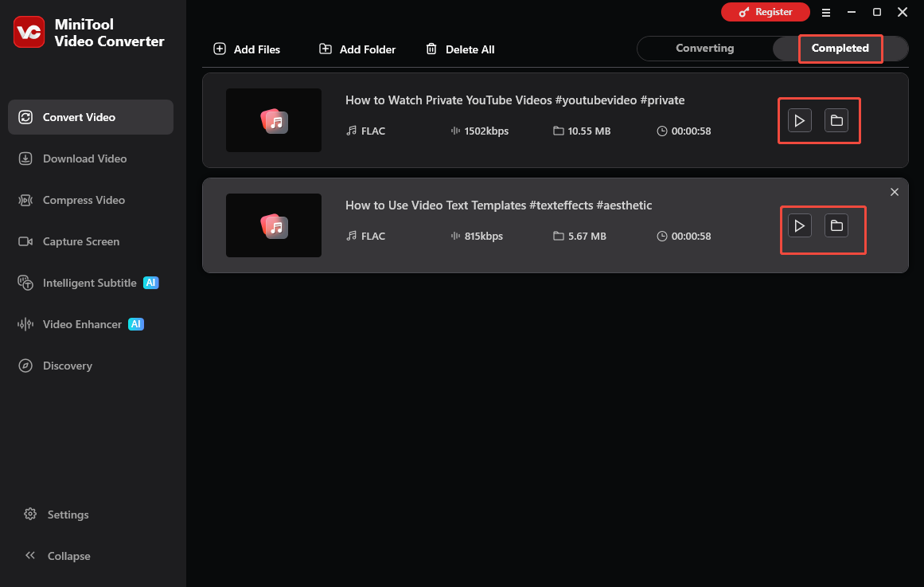
Task: Click the red Register button
Action: 765,12
